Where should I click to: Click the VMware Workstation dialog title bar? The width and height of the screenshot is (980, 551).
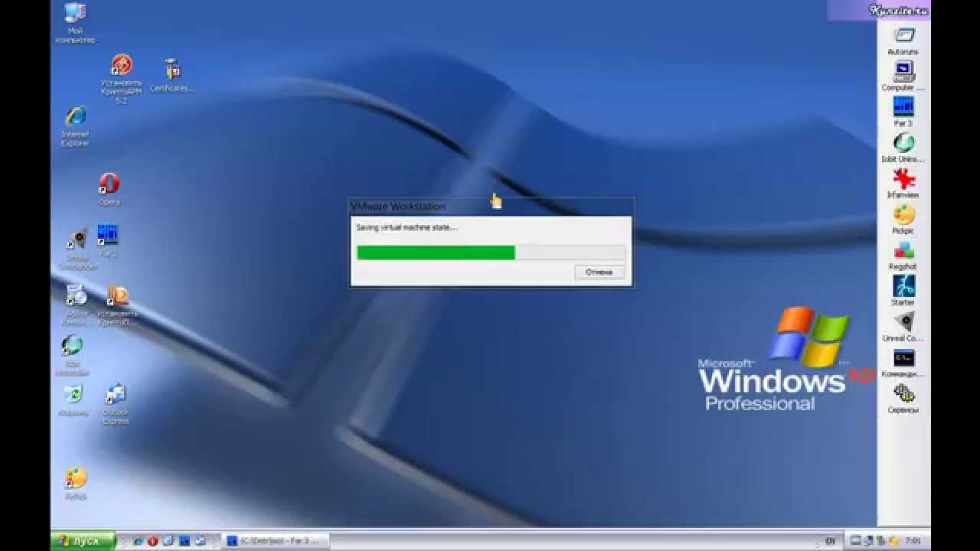pos(491,207)
